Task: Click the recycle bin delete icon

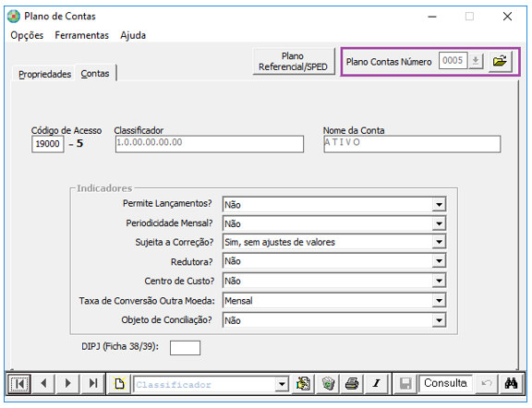Action: tap(328, 384)
